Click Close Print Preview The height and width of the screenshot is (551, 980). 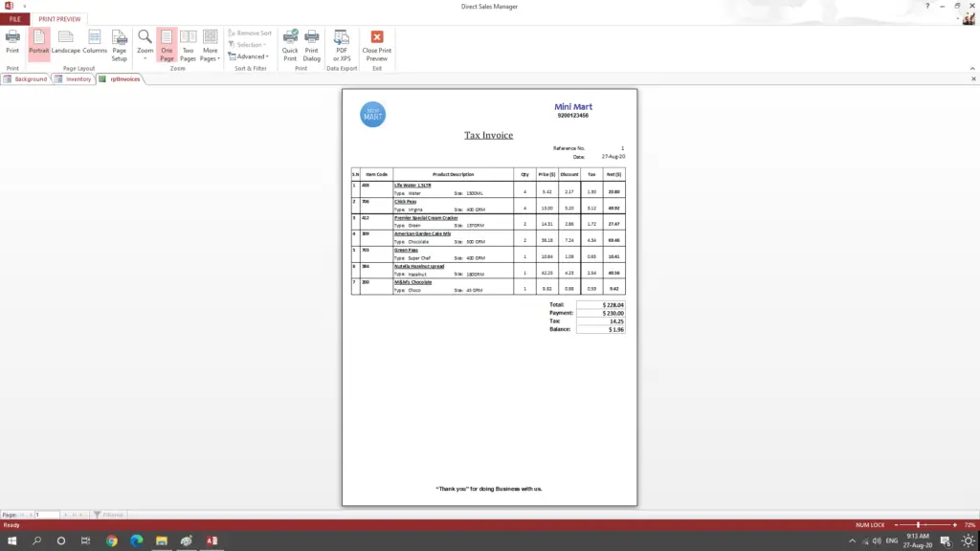(x=375, y=42)
